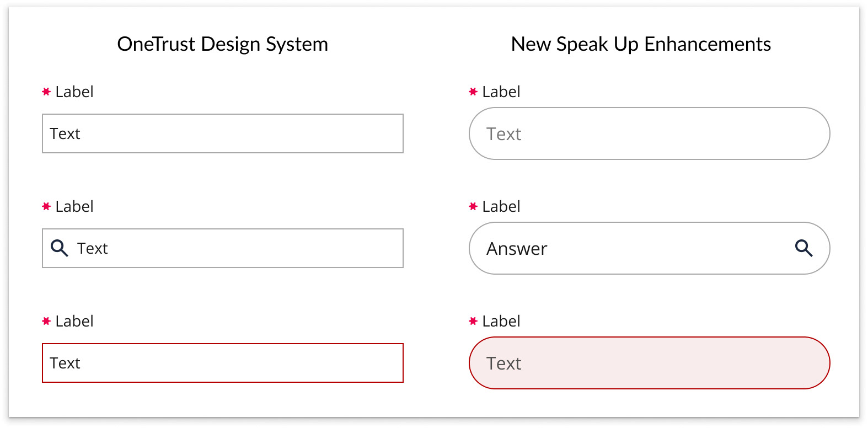
Task: Select the red-bordered rectangular Text input
Action: (x=223, y=363)
